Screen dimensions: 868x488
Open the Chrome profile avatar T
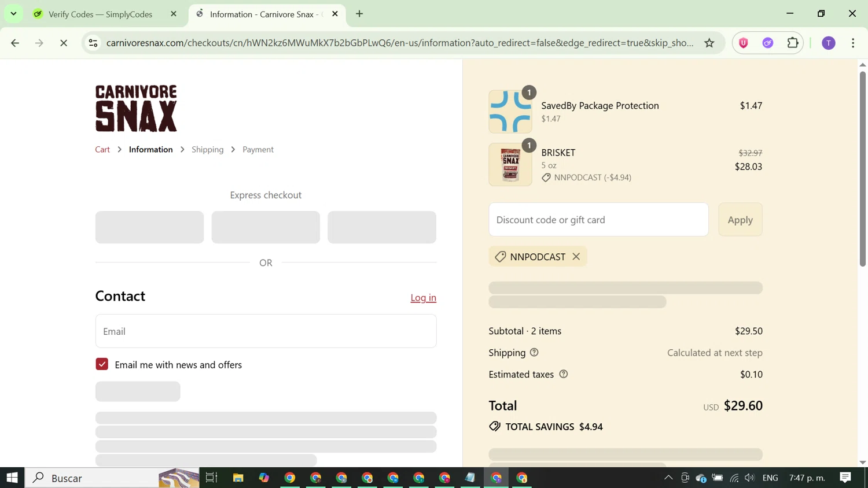coord(829,43)
